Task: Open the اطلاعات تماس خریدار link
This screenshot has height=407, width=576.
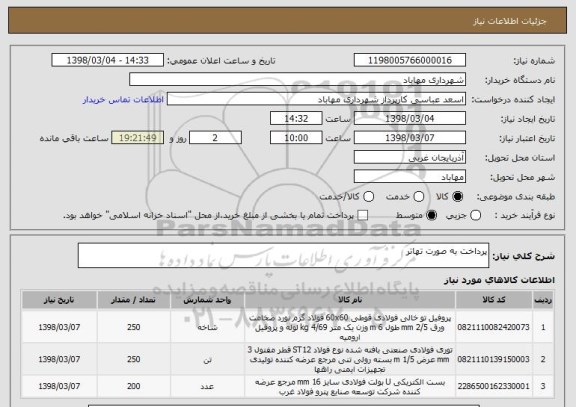Action: click(123, 100)
